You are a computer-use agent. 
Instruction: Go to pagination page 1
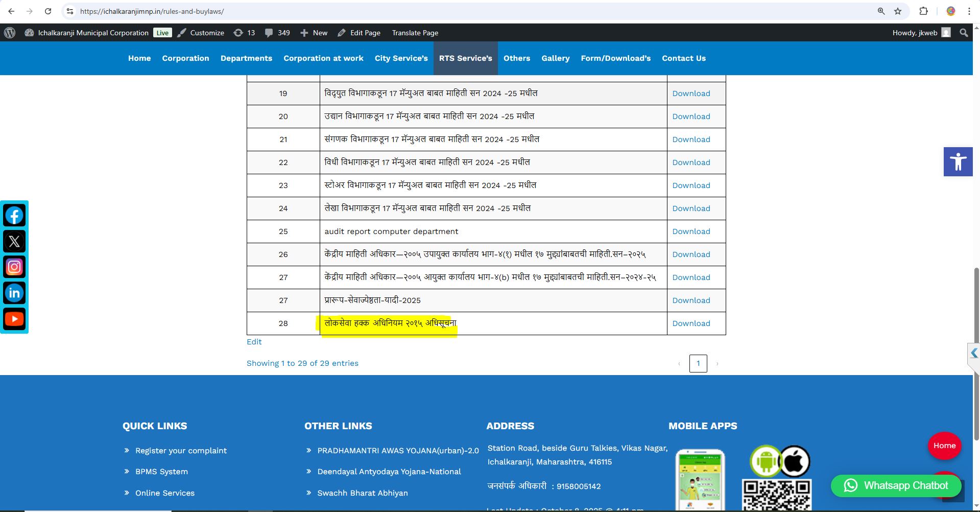pos(698,363)
